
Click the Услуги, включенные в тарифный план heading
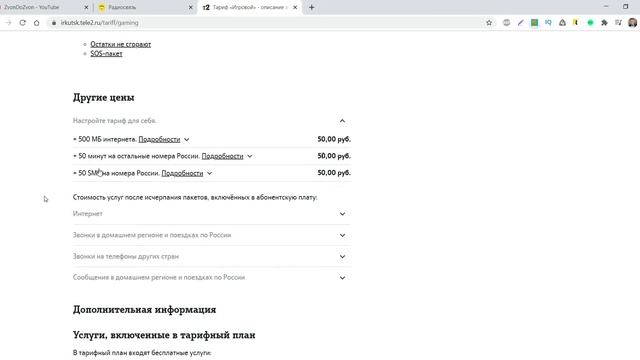pos(164,335)
